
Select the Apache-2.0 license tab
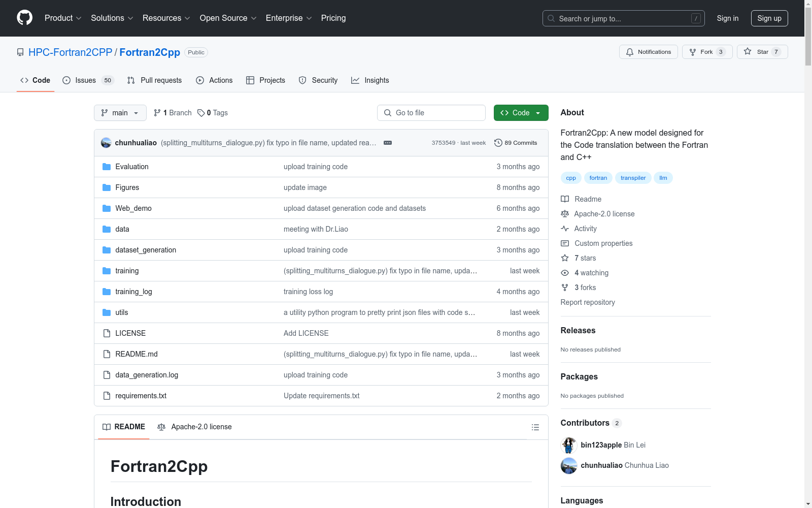(x=194, y=427)
